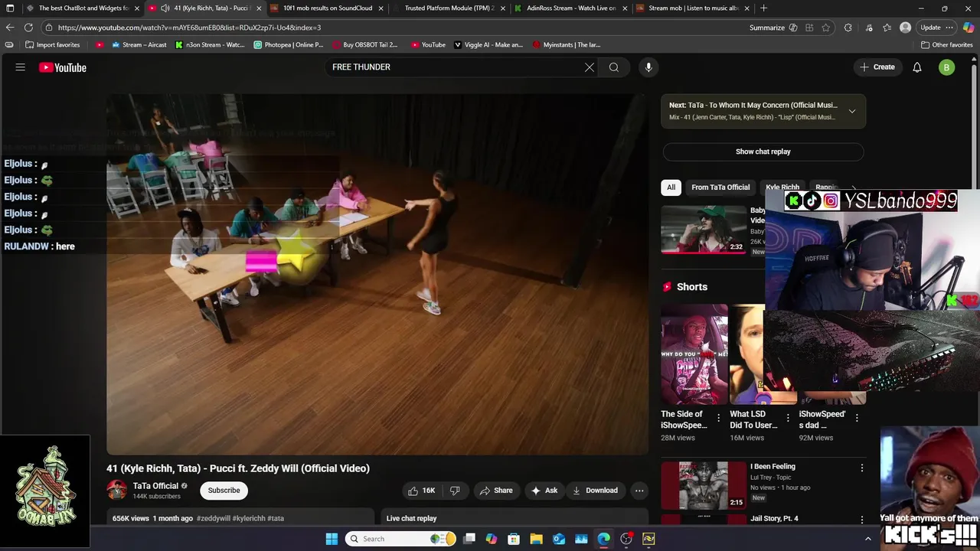Screen dimensions: 980x551
Task: Subscribe to TaTa Official
Action: [224, 491]
